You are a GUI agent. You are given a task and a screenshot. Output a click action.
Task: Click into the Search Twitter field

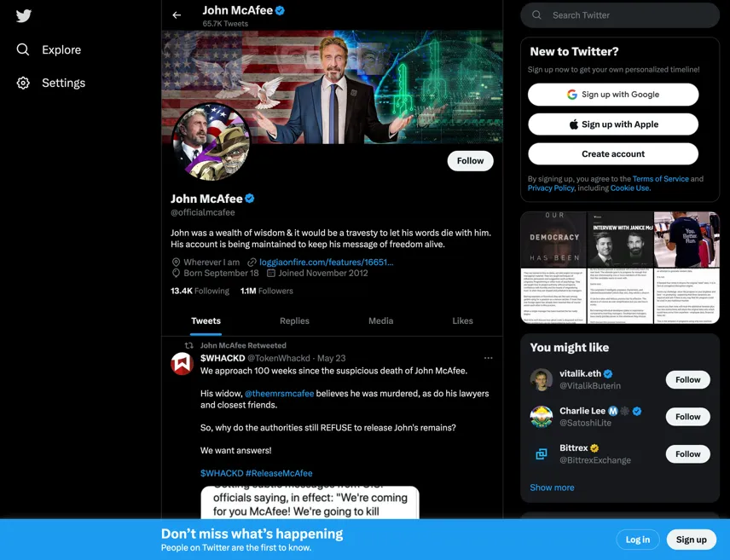(620, 15)
